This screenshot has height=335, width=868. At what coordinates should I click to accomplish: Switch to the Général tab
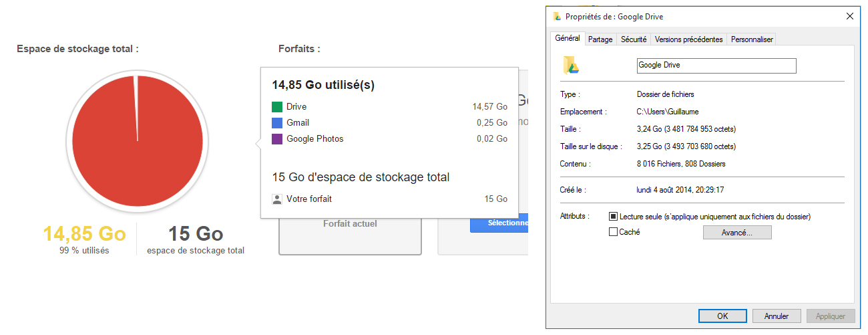pos(568,39)
